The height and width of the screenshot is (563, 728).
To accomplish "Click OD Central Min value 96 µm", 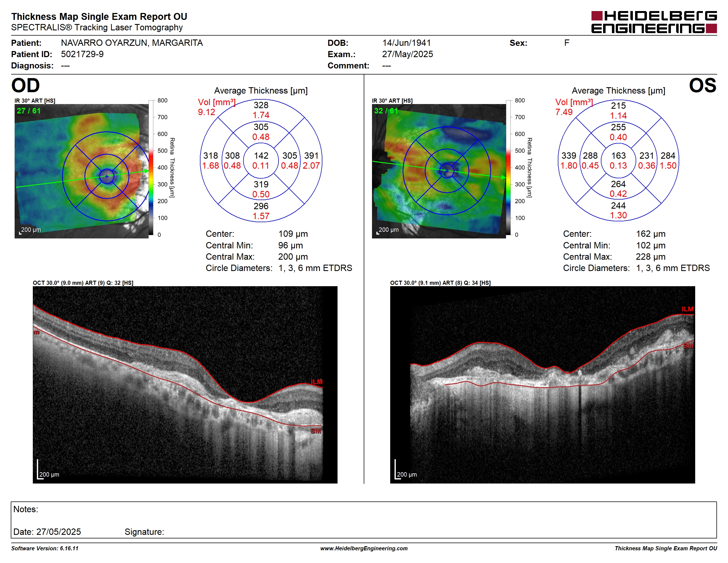I will tap(291, 245).
